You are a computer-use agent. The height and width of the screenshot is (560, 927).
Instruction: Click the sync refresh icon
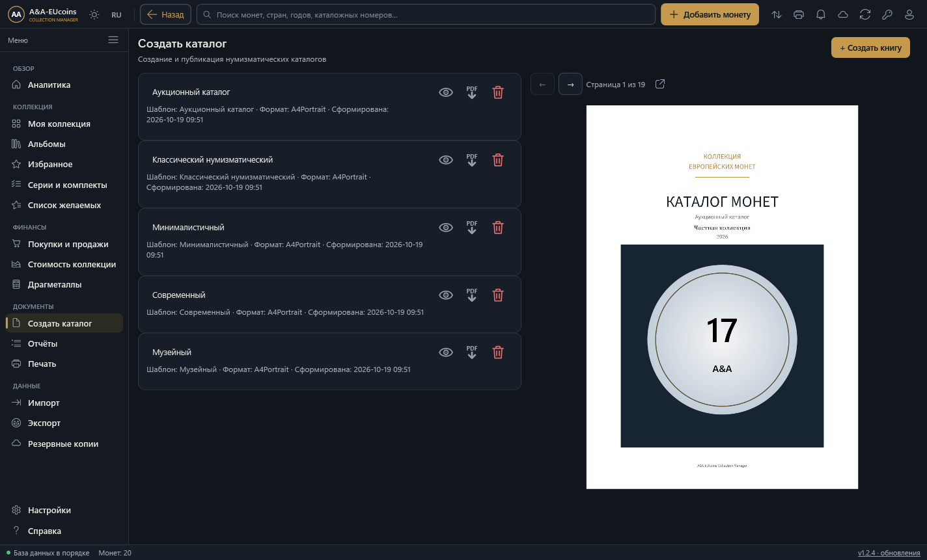[x=865, y=14]
